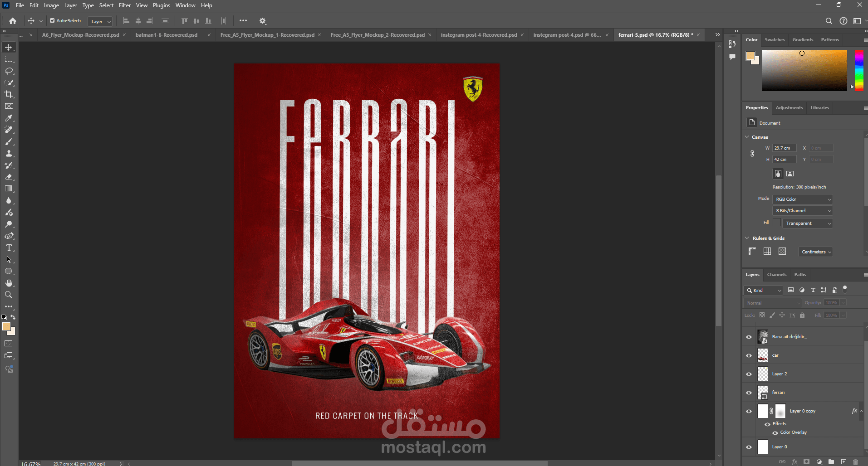This screenshot has height=466, width=868.
Task: Set canvas to portrait orientation
Action: [x=778, y=174]
